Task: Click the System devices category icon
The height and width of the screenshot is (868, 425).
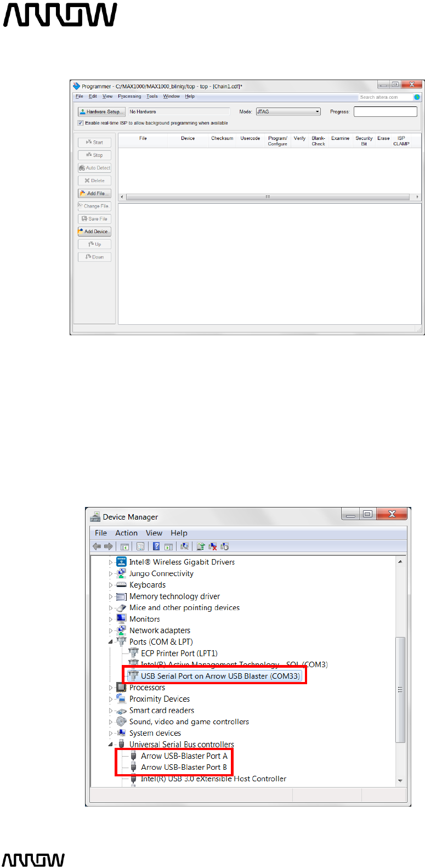Action: pyautogui.click(x=121, y=733)
